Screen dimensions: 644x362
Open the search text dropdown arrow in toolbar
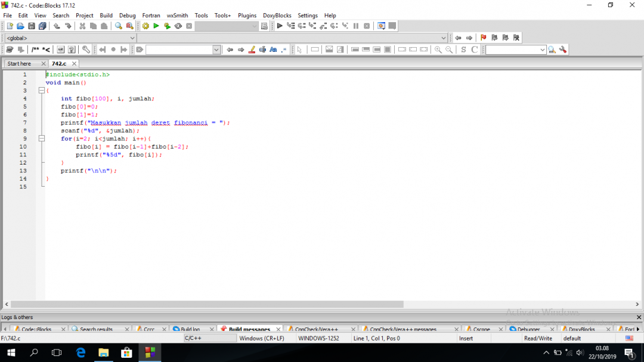216,49
